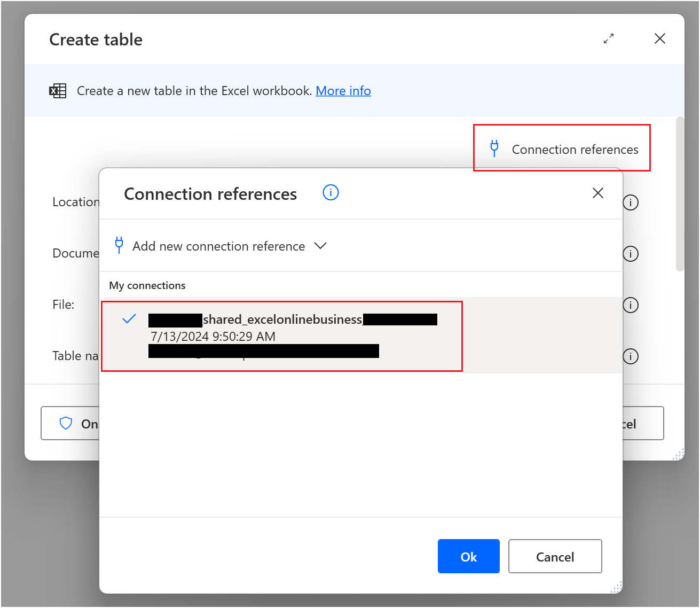Click the Location field label

76,202
